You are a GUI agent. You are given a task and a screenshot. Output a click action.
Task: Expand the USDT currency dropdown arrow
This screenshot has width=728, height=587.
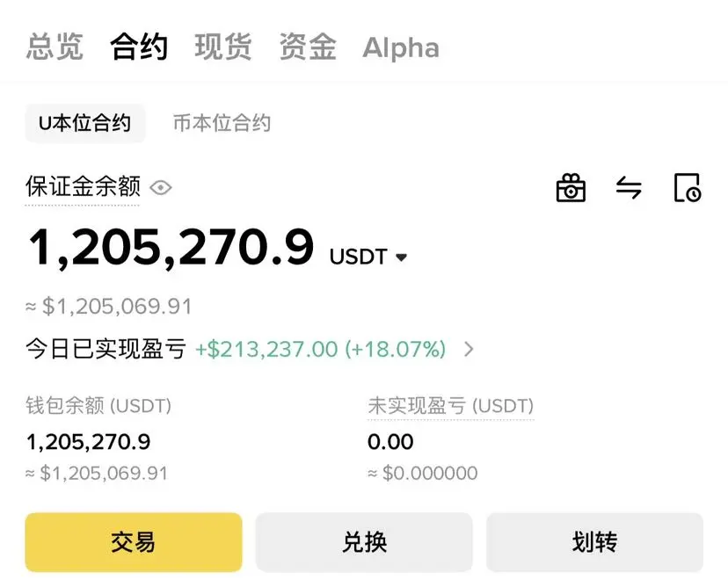click(401, 257)
